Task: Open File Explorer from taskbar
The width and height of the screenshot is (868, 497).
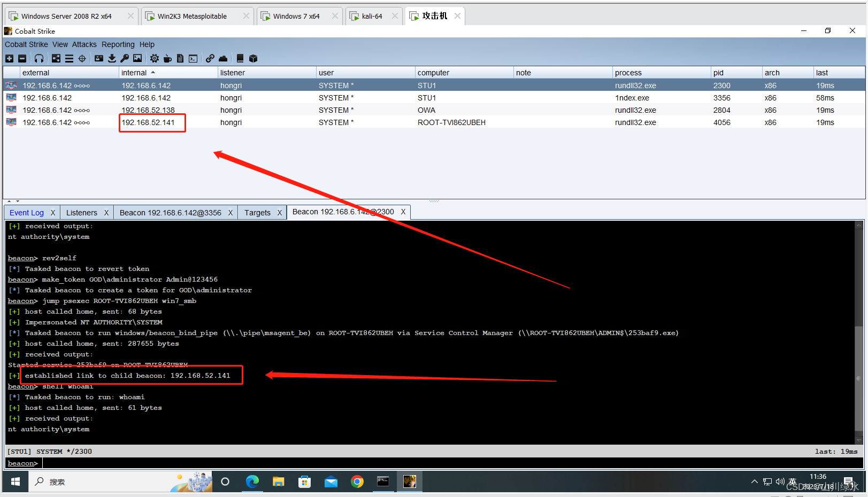Action: [x=278, y=482]
